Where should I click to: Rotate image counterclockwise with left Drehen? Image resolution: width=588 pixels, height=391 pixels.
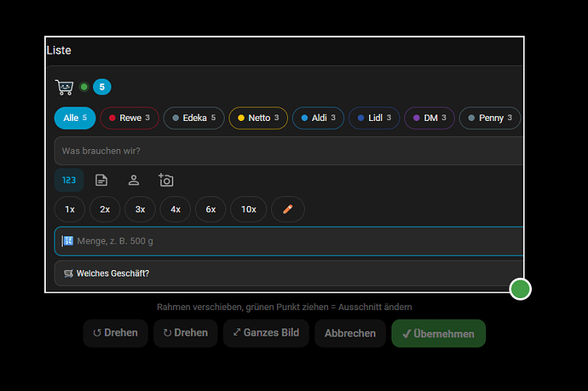pyautogui.click(x=116, y=333)
